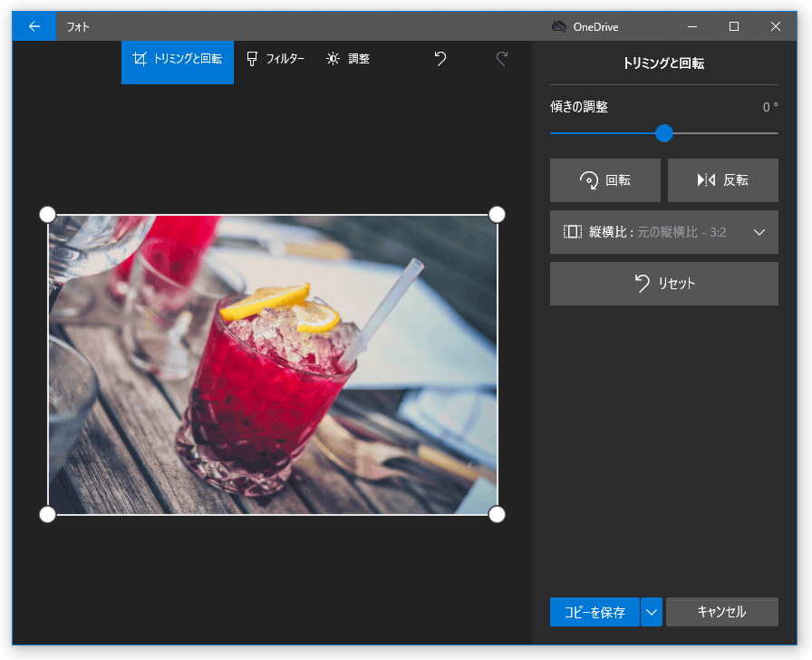The width and height of the screenshot is (812, 660).
Task: Click the top-right crop handle
Action: coord(497,215)
